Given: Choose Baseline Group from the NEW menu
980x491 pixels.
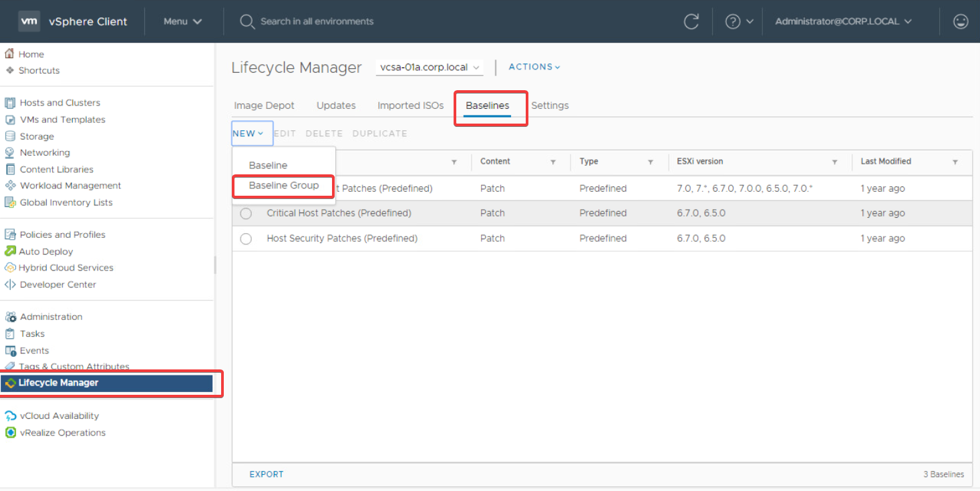Looking at the screenshot, I should 284,185.
